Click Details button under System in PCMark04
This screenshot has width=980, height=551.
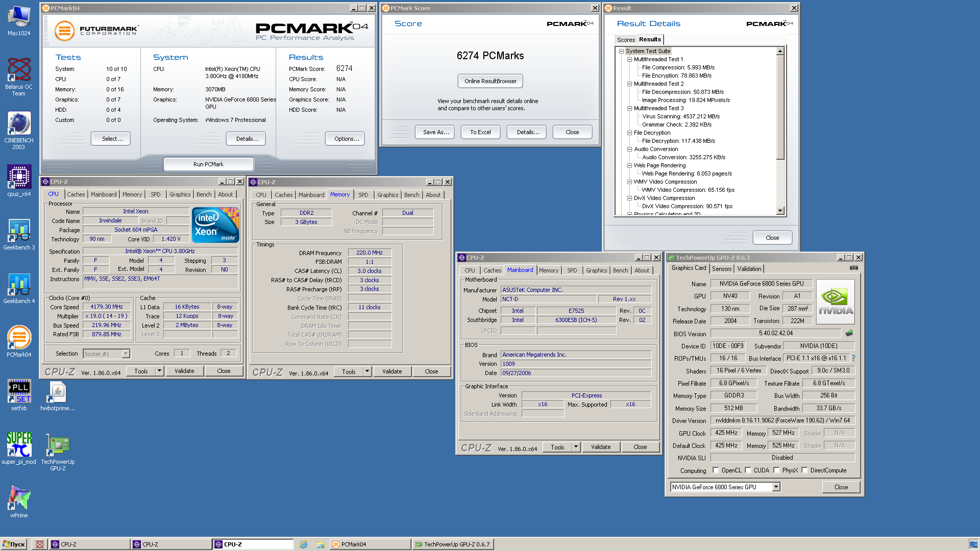247,139
